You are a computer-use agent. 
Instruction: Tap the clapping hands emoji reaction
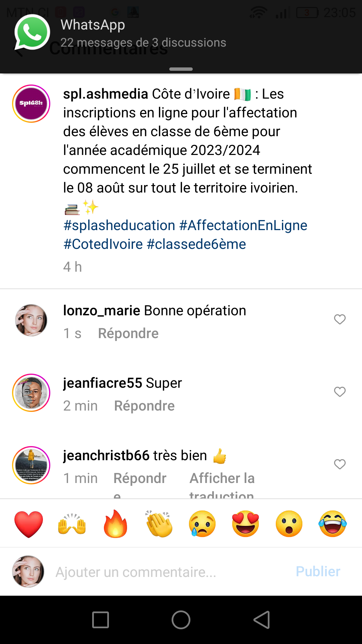(159, 524)
